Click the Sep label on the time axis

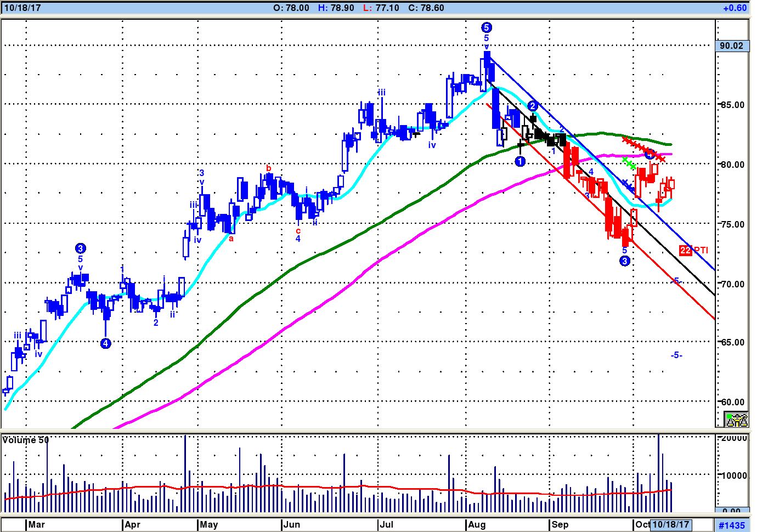click(560, 524)
